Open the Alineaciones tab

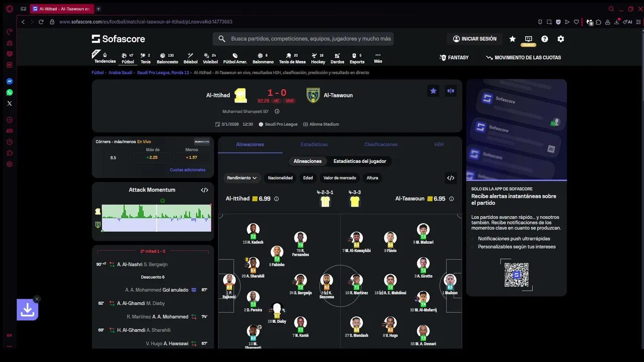coord(250,144)
